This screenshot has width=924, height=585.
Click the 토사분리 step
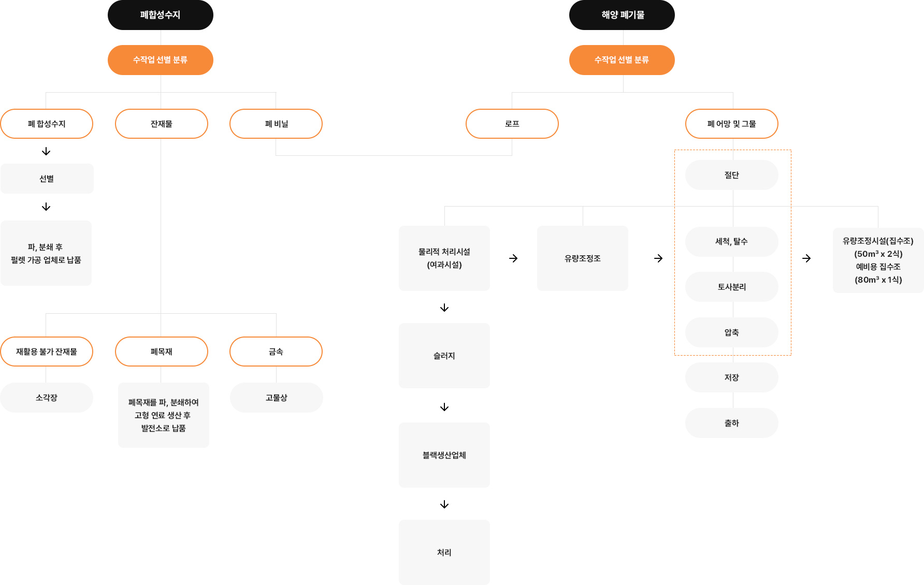point(732,287)
